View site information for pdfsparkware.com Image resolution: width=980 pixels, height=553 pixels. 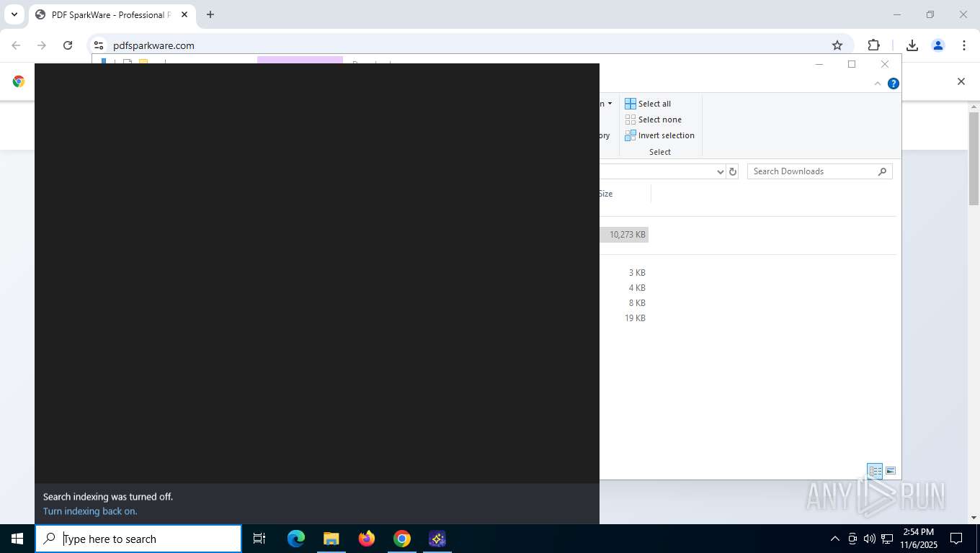click(99, 45)
